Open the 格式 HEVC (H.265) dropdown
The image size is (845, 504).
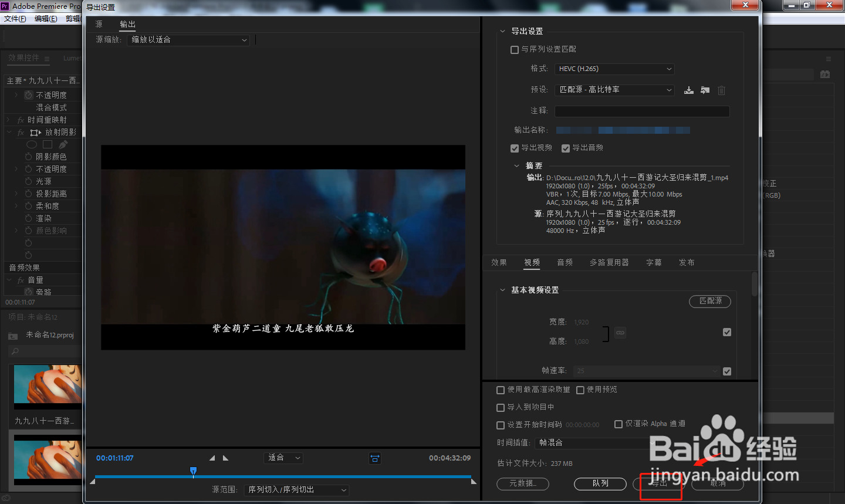click(614, 69)
